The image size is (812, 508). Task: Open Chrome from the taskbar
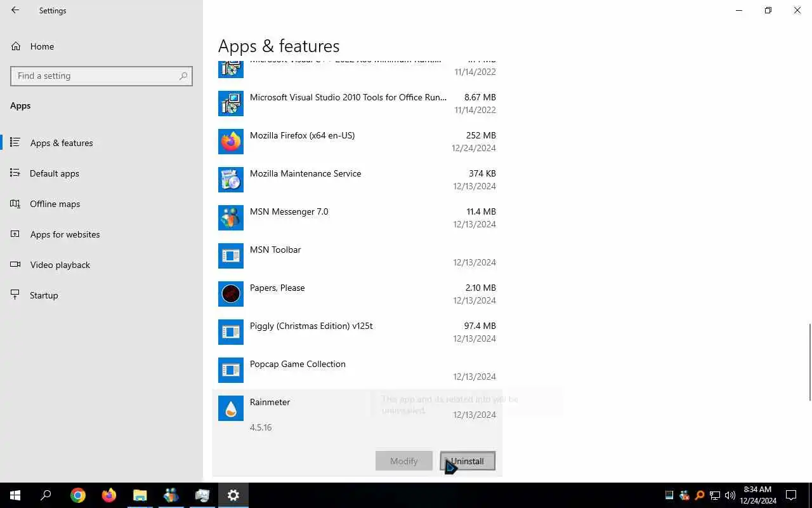78,495
